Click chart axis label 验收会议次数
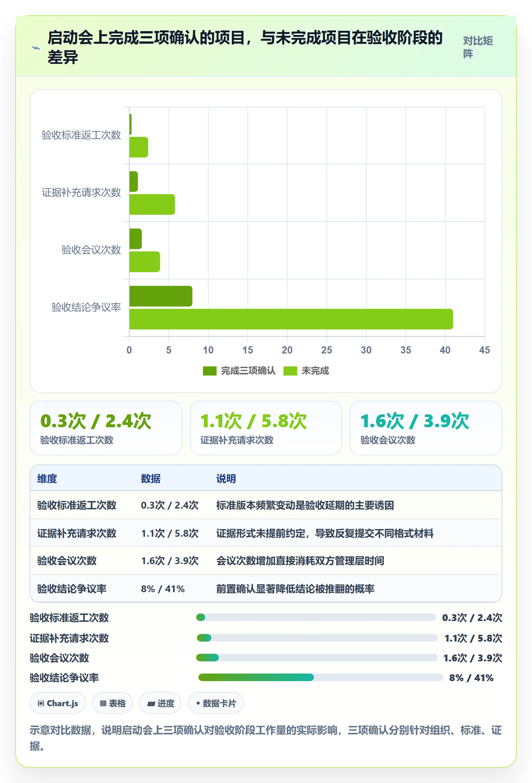 (91, 250)
